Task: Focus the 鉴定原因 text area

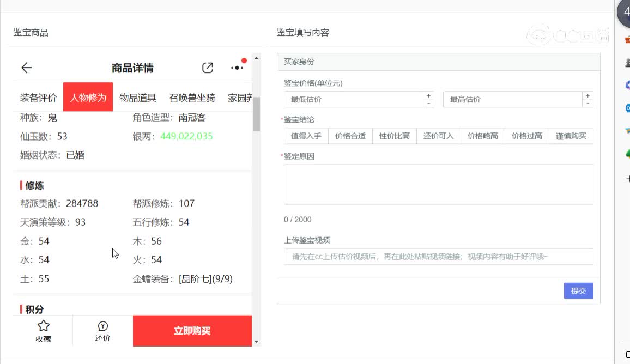Action: click(x=438, y=184)
